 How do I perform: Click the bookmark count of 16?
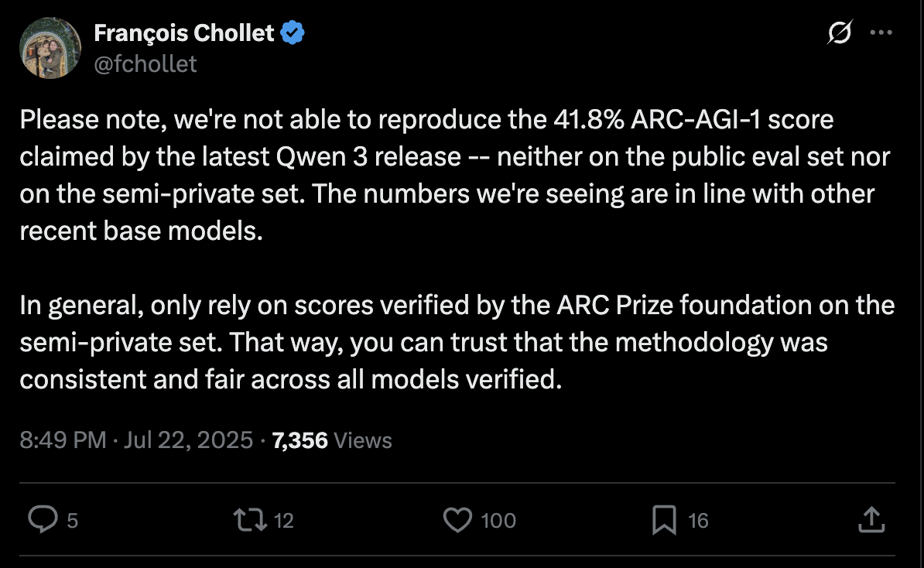pyautogui.click(x=698, y=521)
